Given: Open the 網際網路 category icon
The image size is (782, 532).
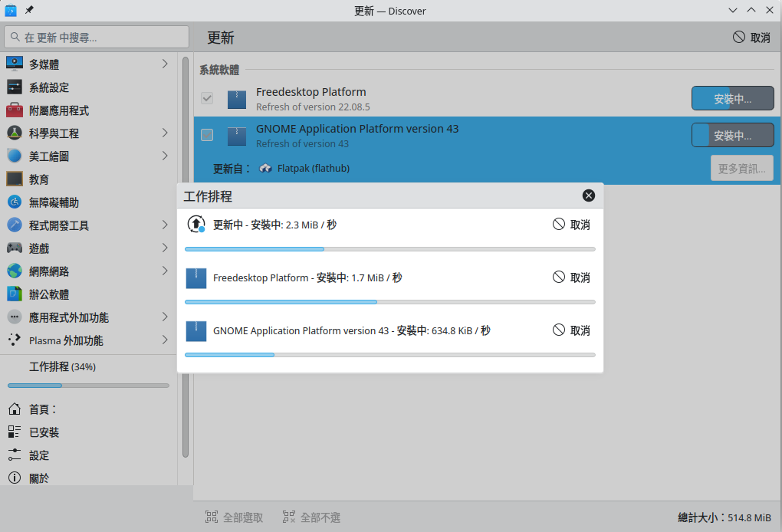Looking at the screenshot, I should point(15,271).
